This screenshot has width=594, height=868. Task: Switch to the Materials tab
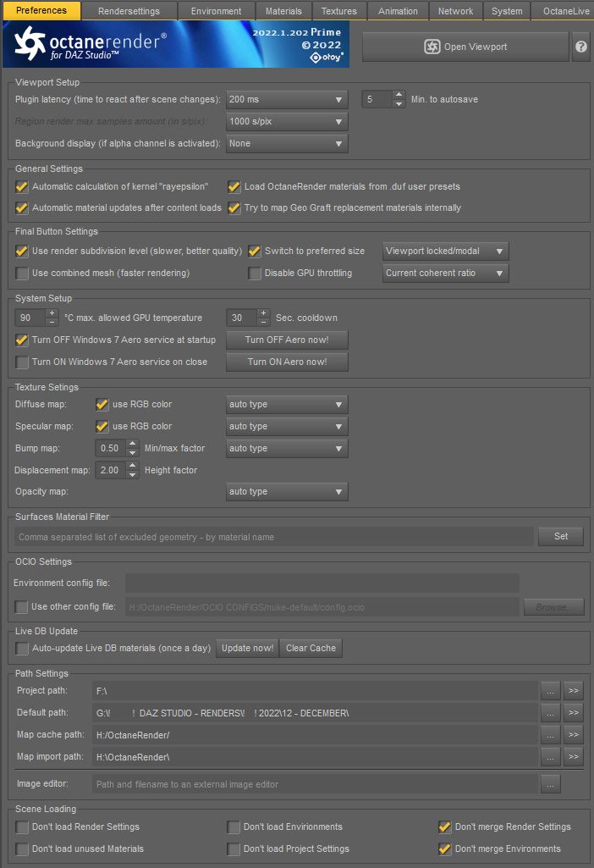[x=283, y=11]
